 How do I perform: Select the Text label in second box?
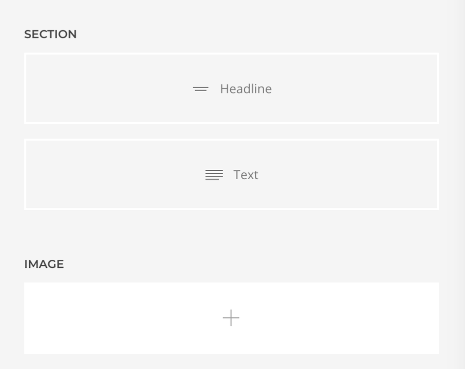tap(246, 175)
